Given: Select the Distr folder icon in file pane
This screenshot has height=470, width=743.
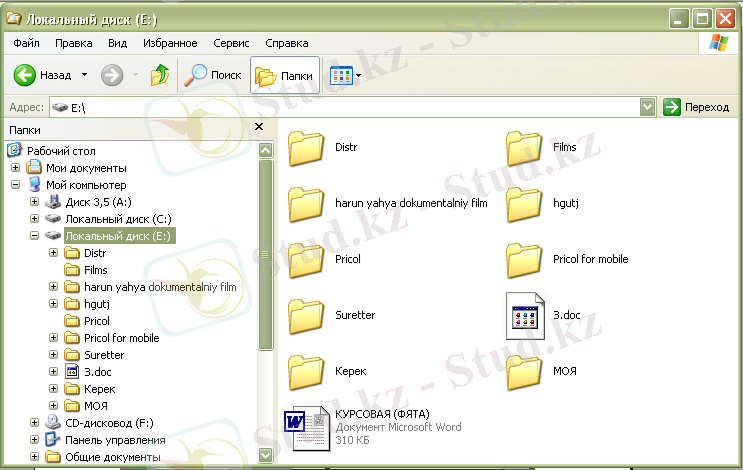Looking at the screenshot, I should coord(307,148).
